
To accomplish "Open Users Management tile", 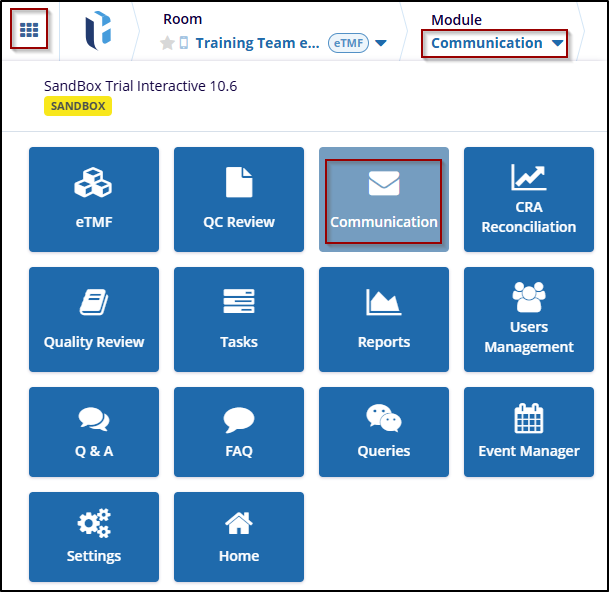I will click(x=529, y=319).
